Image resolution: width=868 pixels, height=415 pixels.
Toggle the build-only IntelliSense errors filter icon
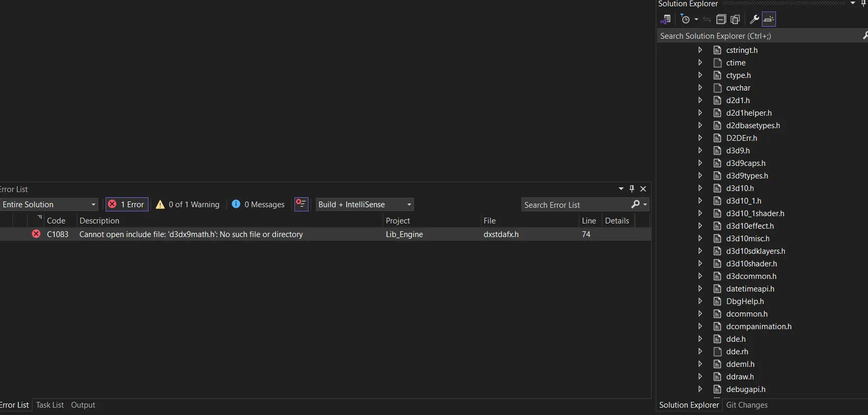pos(301,204)
